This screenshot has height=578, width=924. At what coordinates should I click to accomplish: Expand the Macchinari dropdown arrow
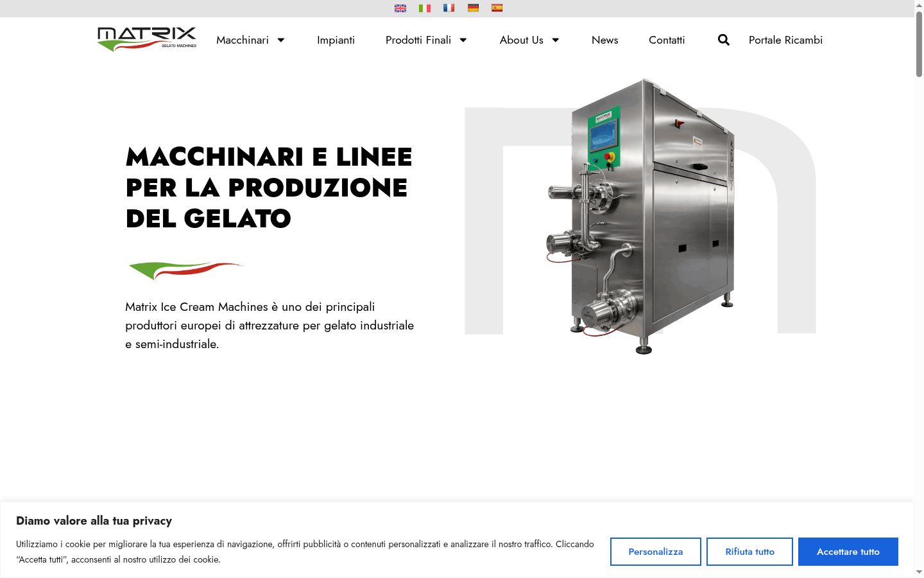(281, 40)
